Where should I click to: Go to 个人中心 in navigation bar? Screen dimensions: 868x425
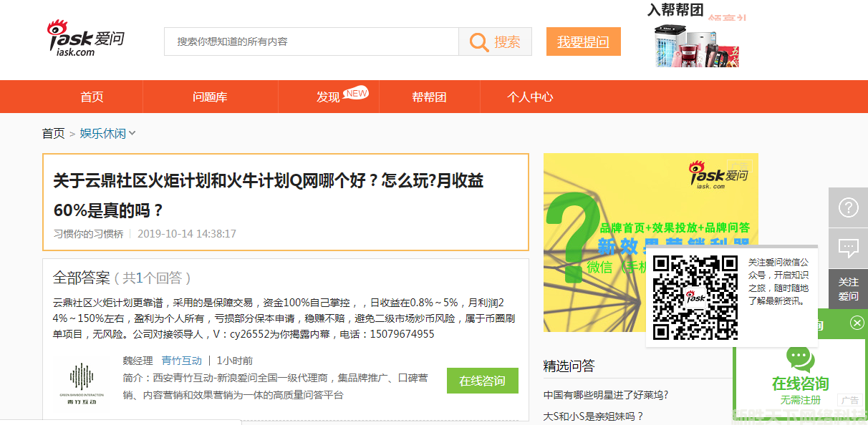[530, 97]
